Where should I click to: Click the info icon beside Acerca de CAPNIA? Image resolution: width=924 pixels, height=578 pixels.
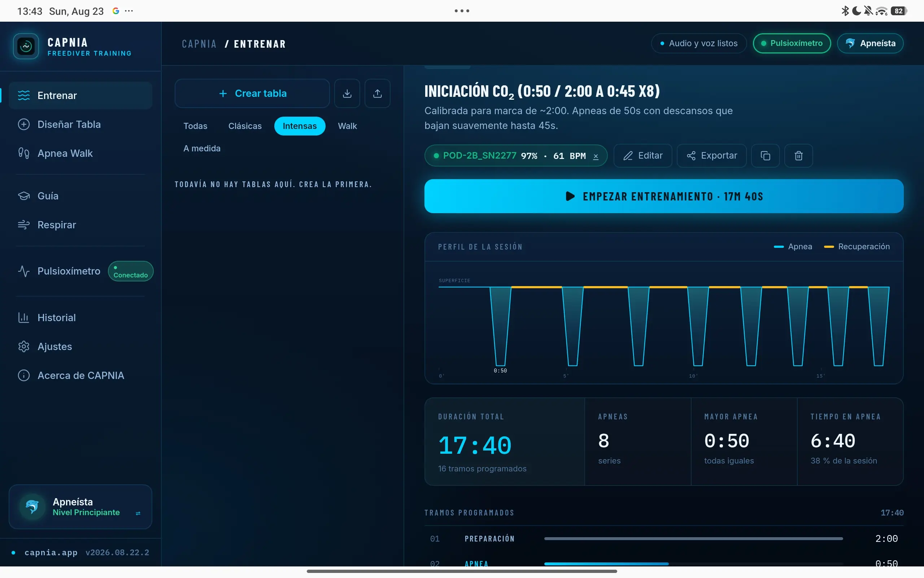[x=24, y=375]
